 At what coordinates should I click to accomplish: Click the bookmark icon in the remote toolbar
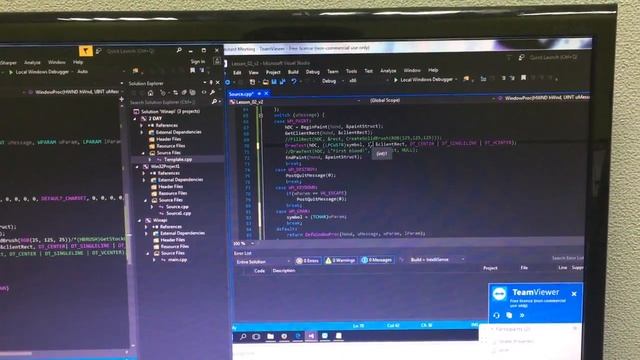click(523, 78)
